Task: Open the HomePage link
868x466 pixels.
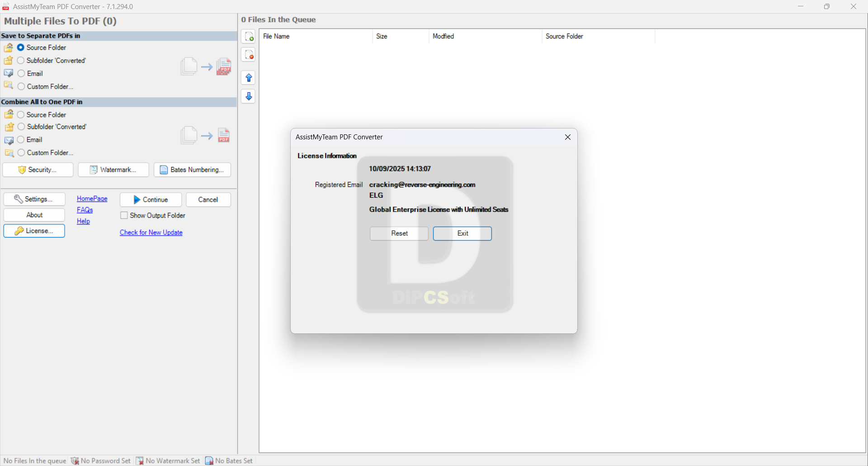Action: click(92, 199)
